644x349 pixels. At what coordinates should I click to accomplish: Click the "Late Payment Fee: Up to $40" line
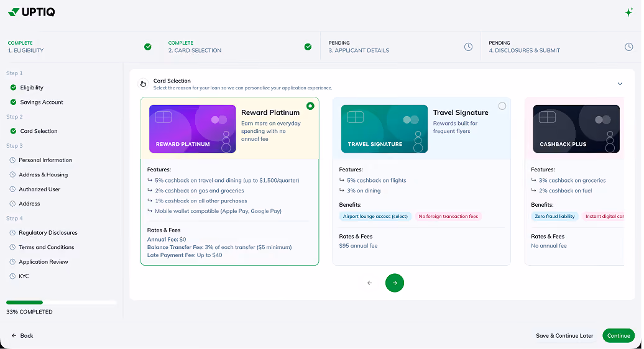tap(185, 255)
